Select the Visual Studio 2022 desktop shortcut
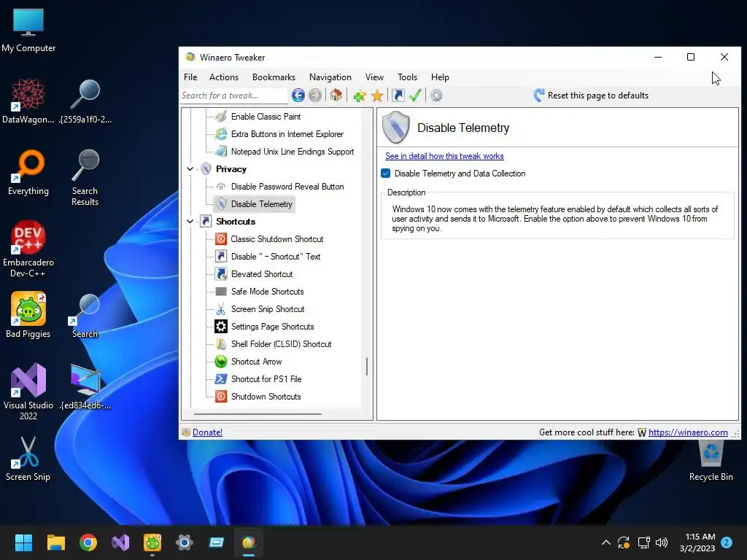This screenshot has height=560, width=747. pos(28,392)
